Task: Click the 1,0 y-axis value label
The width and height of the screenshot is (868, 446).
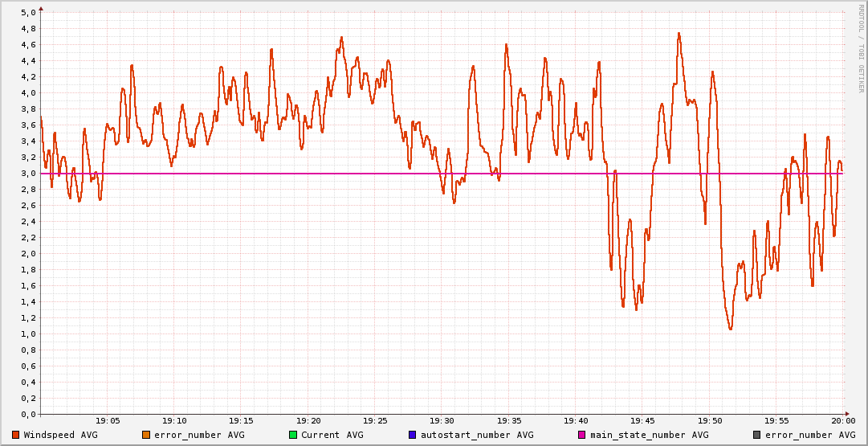Action: coord(28,334)
